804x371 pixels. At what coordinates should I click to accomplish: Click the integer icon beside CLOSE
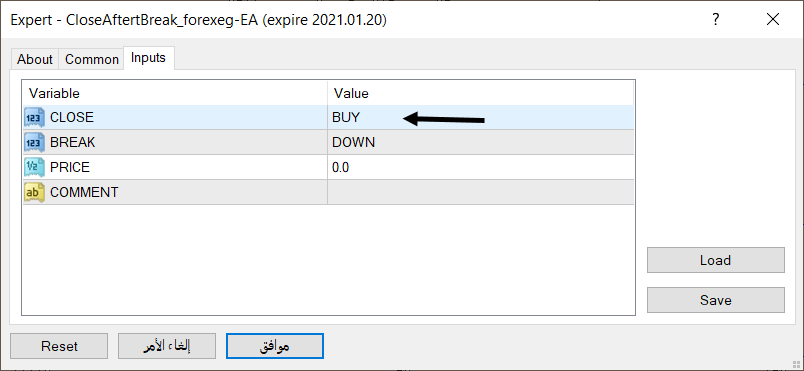coord(34,118)
